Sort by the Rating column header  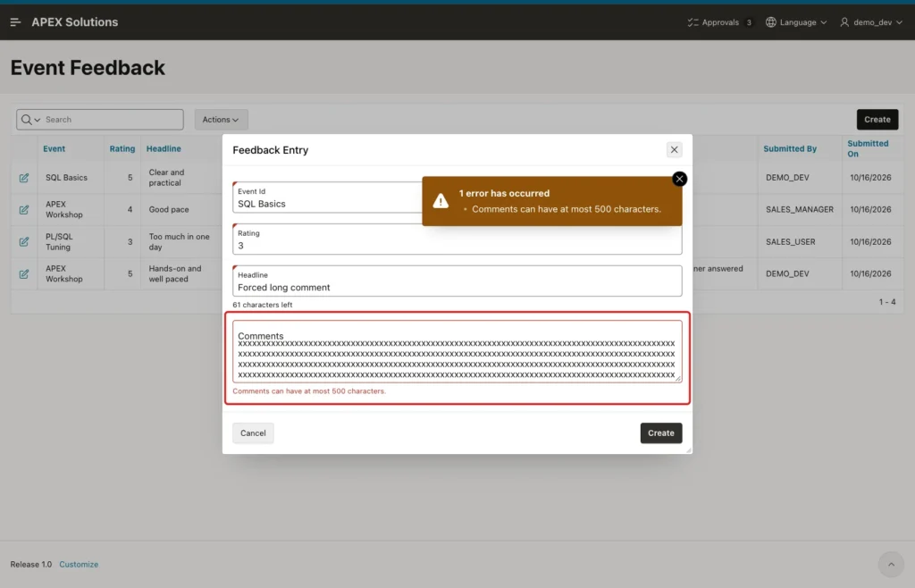tap(122, 148)
